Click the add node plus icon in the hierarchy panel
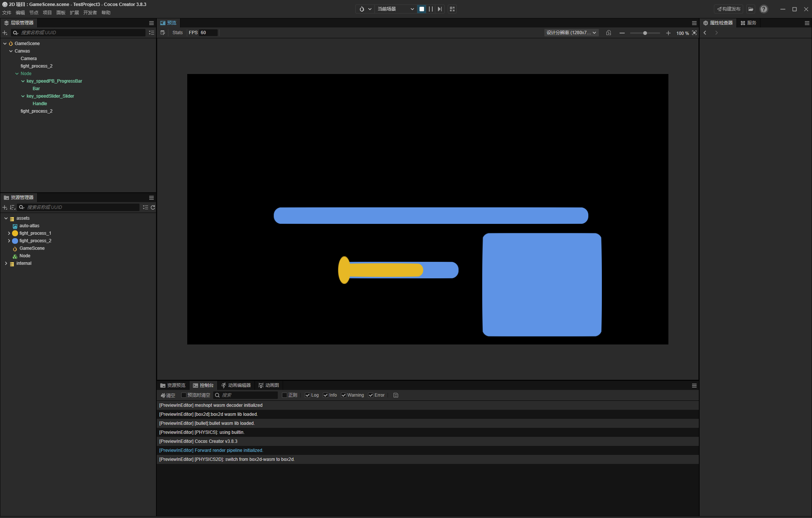 click(x=5, y=33)
